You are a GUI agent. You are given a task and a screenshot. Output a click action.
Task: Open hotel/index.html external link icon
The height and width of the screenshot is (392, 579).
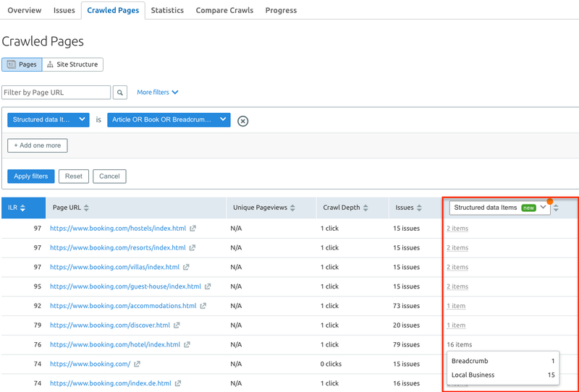pyautogui.click(x=187, y=344)
